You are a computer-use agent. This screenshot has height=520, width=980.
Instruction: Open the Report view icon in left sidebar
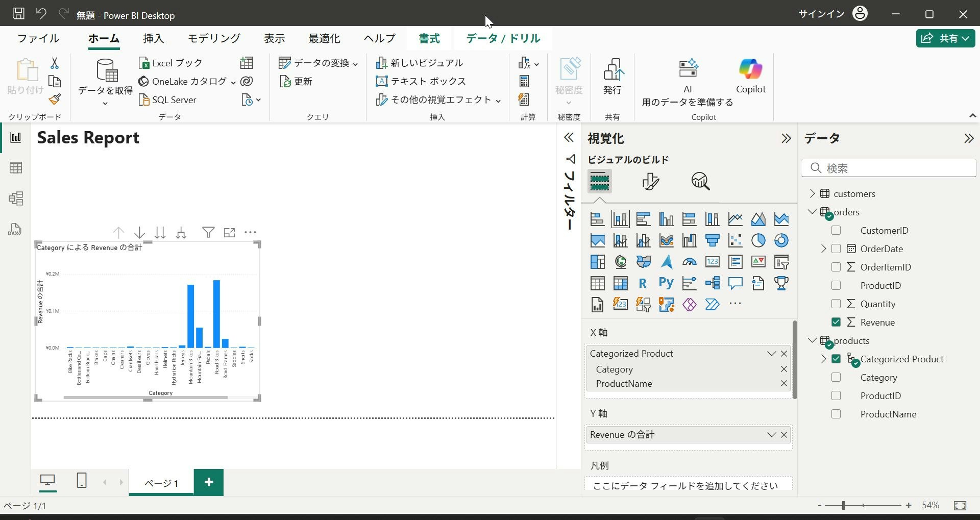(16, 137)
